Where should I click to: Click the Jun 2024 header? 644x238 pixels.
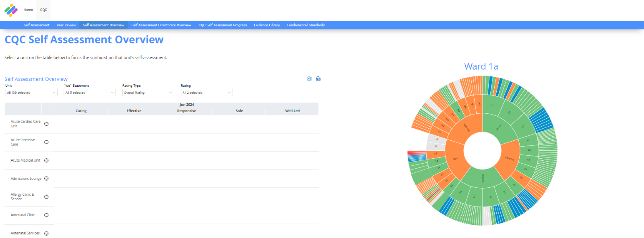tap(187, 105)
